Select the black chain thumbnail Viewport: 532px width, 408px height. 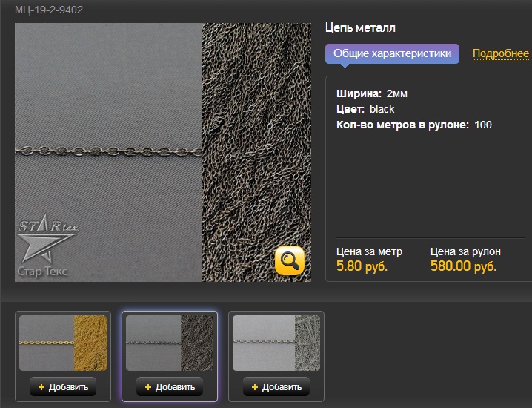(170, 343)
